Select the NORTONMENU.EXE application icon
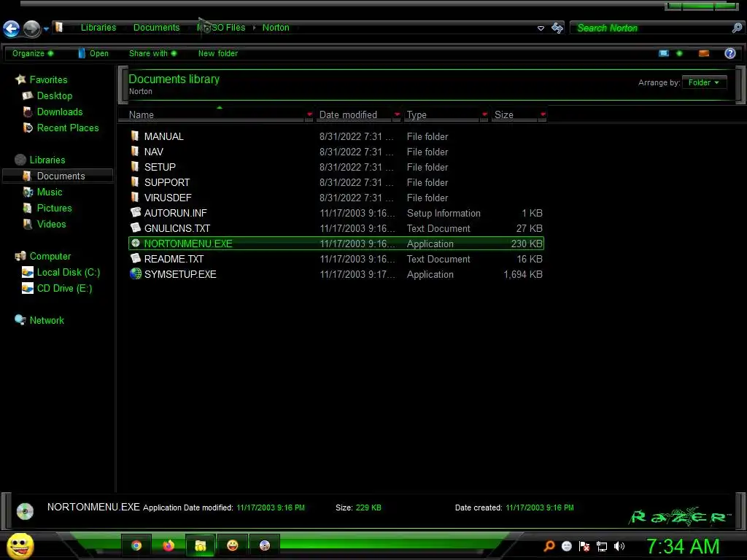 click(135, 244)
